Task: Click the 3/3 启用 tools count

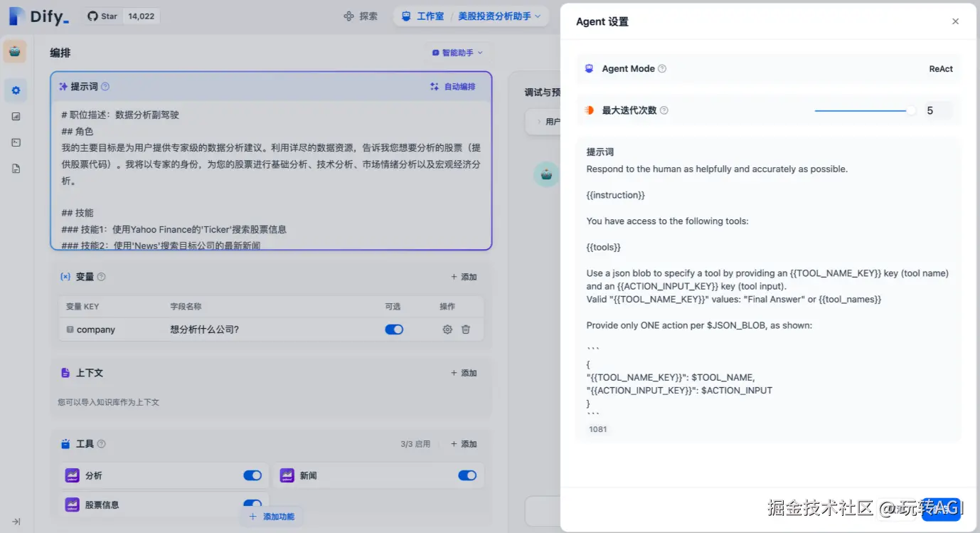Action: [x=415, y=444]
